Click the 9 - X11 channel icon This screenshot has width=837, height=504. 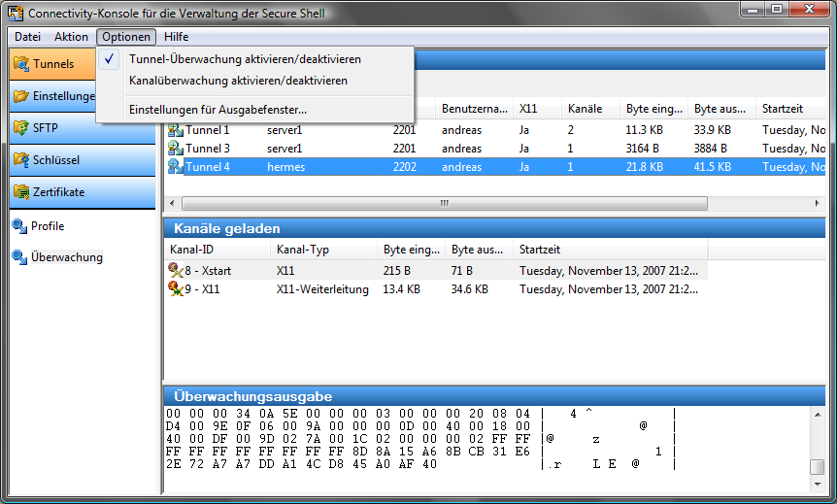click(175, 289)
